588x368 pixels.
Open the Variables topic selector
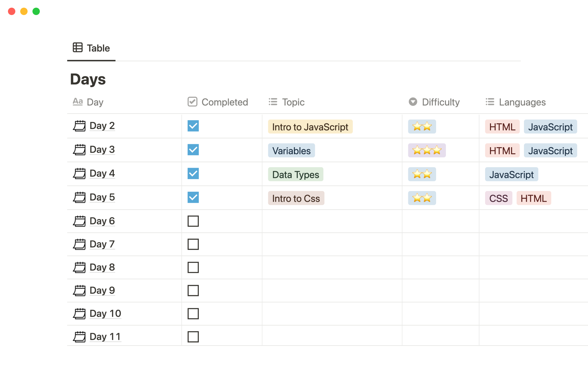coord(291,151)
